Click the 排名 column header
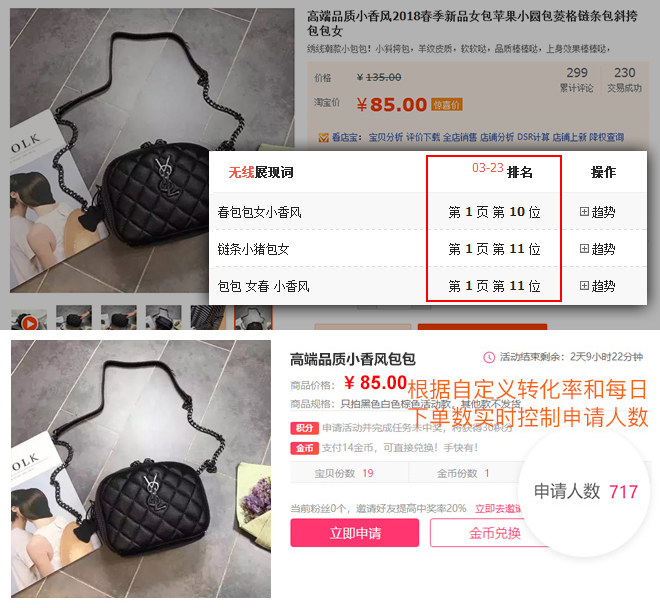This screenshot has width=660, height=608. tap(520, 172)
